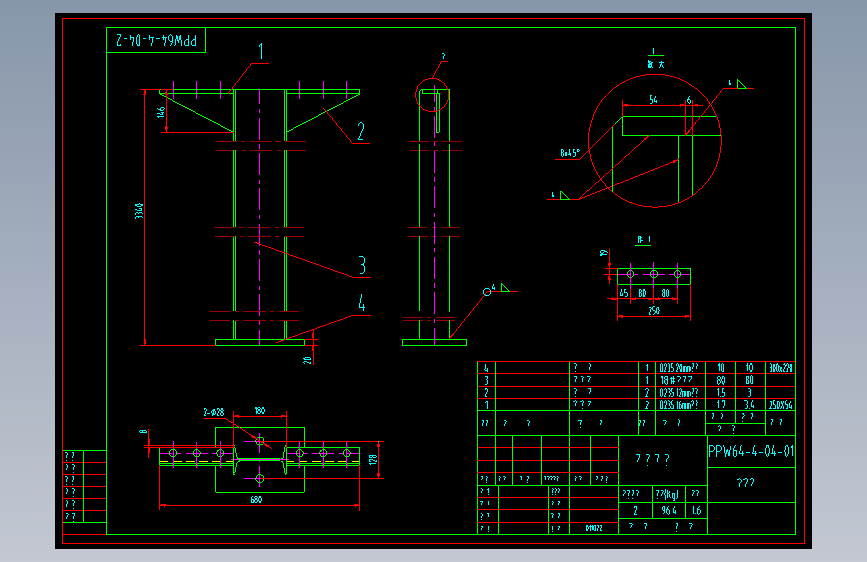Select the 3.4 weight cell

pos(749,405)
